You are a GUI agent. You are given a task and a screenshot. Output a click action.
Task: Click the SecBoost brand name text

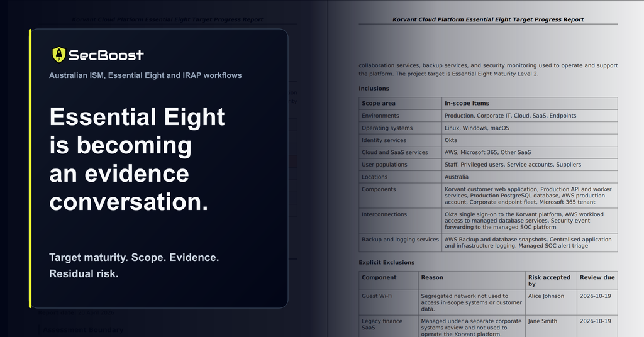pos(106,55)
